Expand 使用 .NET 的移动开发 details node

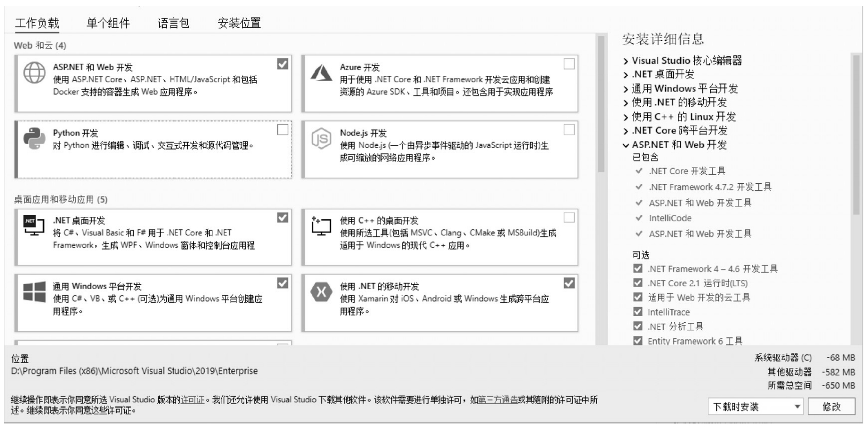[626, 103]
